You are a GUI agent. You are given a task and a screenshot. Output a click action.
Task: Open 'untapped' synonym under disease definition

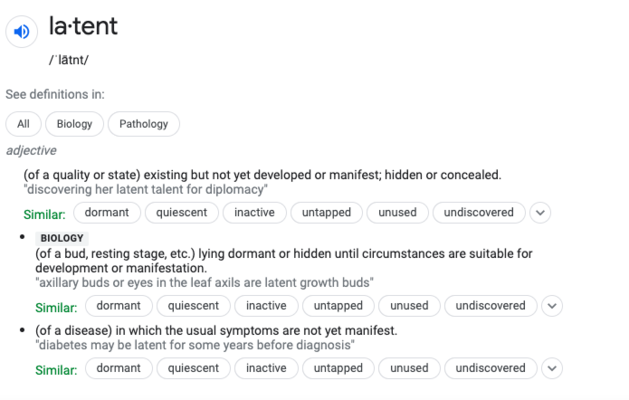click(338, 368)
